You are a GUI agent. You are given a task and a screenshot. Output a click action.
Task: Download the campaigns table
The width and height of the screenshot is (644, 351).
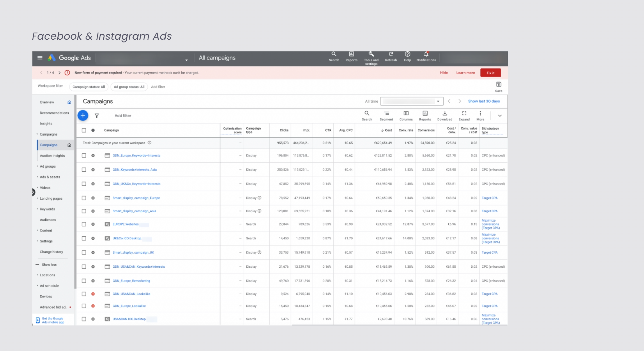(x=445, y=116)
